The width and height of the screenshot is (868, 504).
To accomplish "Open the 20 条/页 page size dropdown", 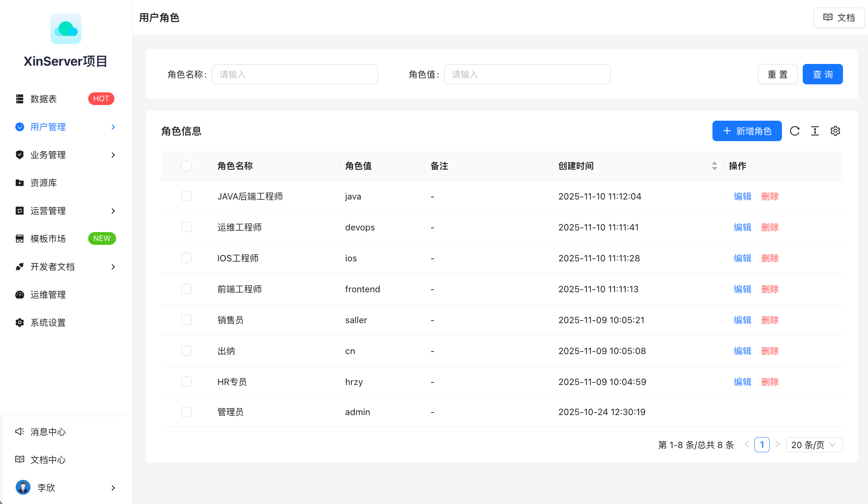I will 814,445.
